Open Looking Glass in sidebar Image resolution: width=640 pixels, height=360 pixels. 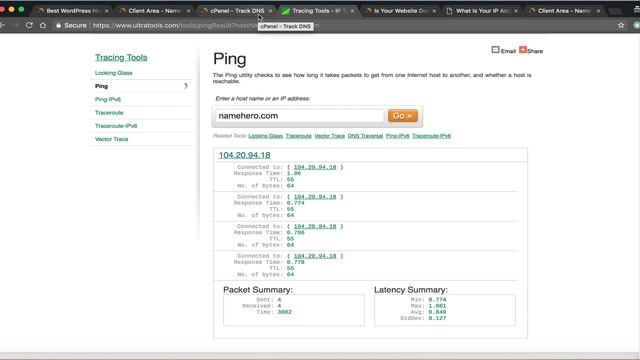tap(113, 73)
